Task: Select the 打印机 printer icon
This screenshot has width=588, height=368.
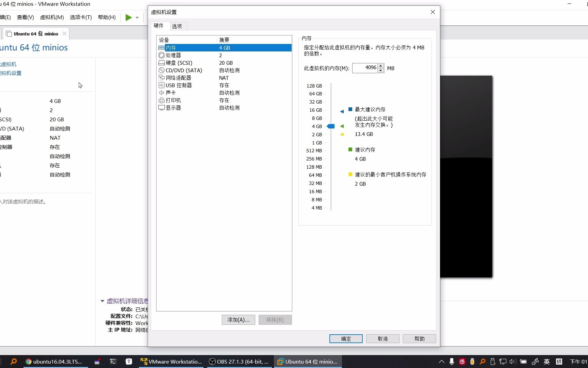Action: pyautogui.click(x=162, y=100)
